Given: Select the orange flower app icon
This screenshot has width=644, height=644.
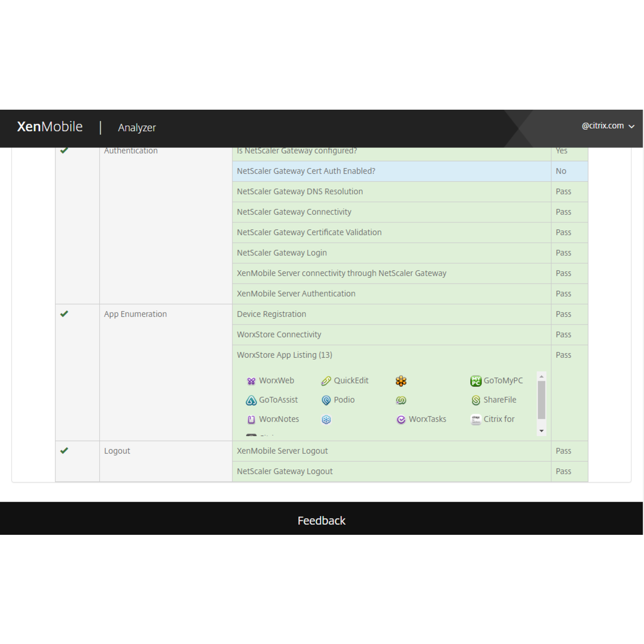Looking at the screenshot, I should (x=401, y=381).
